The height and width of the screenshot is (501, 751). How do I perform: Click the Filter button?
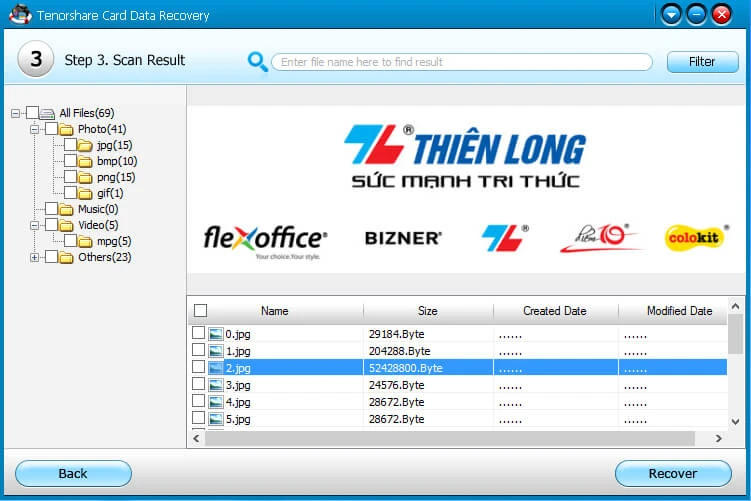point(702,62)
